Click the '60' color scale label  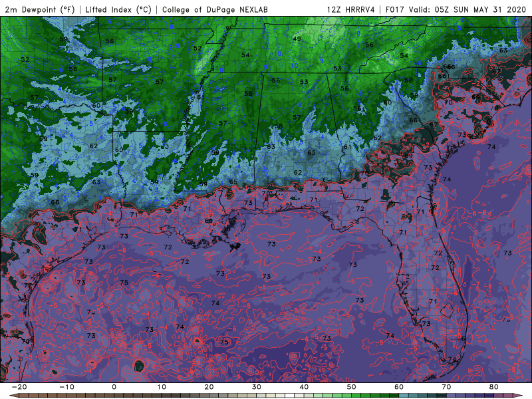tap(399, 387)
